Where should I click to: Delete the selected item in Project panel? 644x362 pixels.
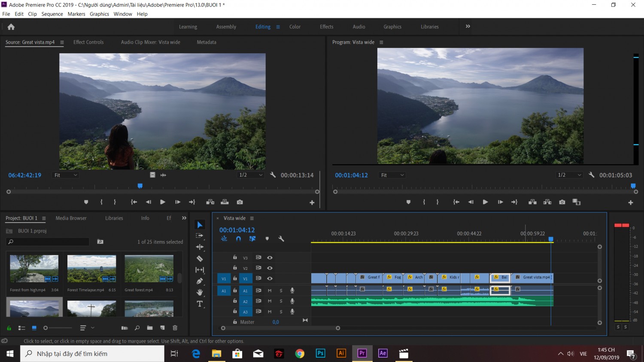(175, 328)
